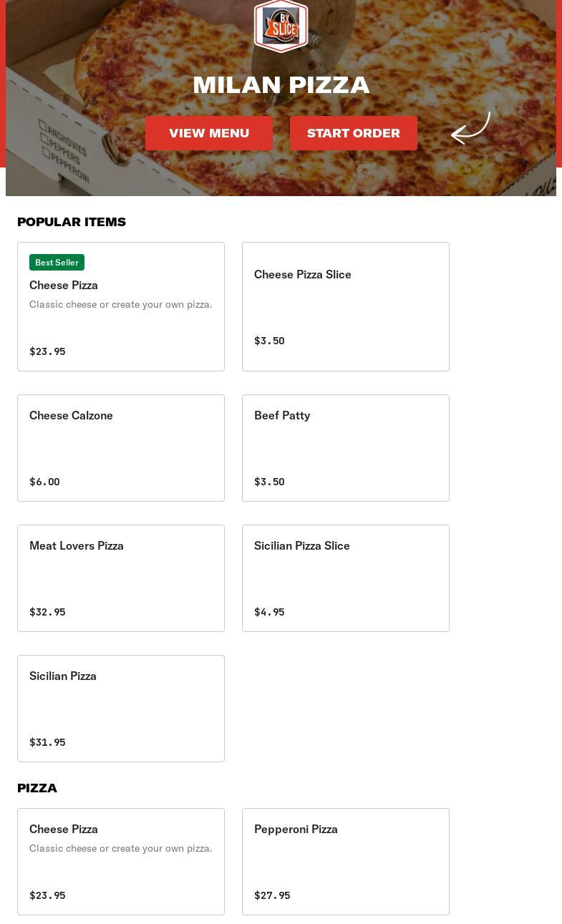Start an order for Milan Pizza
562x924 pixels.
pyautogui.click(x=354, y=133)
